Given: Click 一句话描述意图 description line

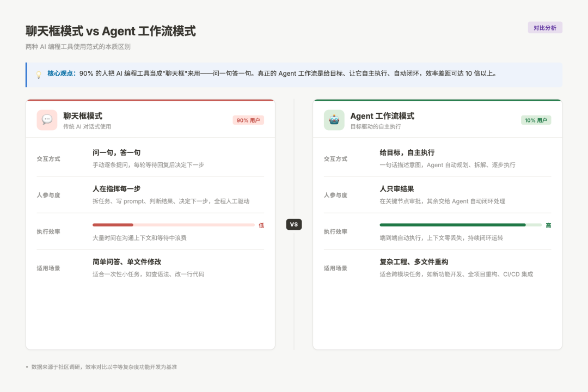Looking at the screenshot, I should [448, 164].
